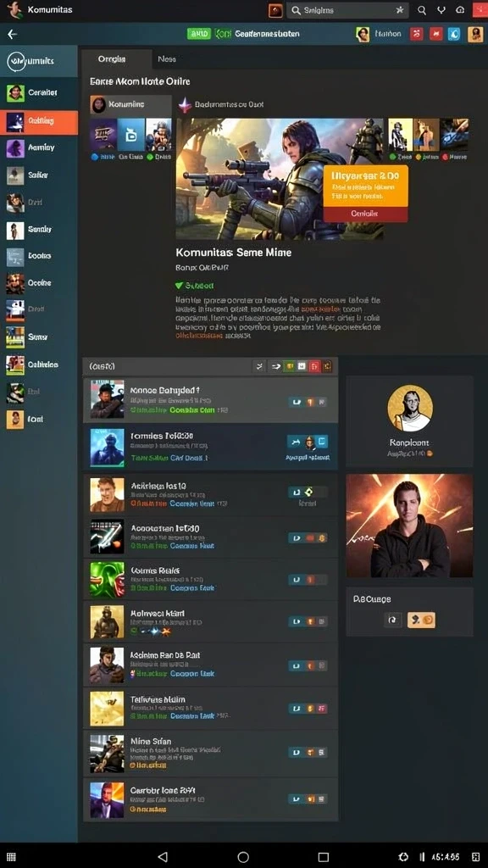Click the red icon in the list header
Viewport: 488px width, 868px height.
314,366
